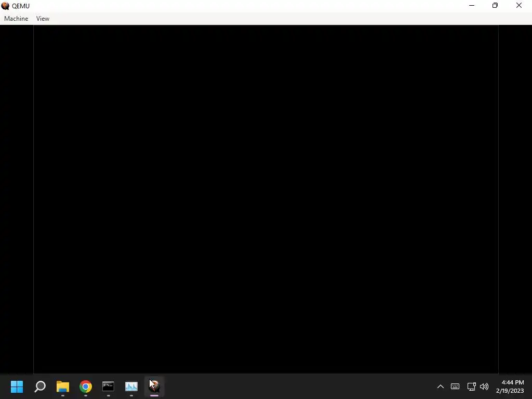
Task: Close the QEMU window
Action: [519, 6]
